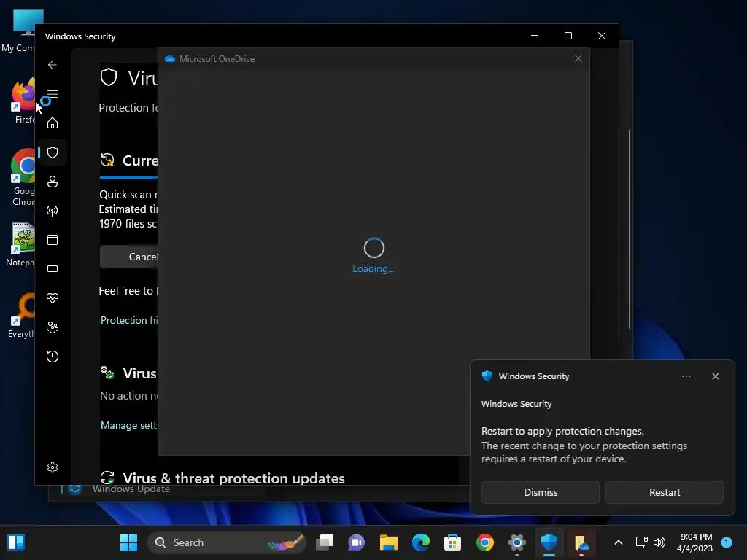Click the Everything search desktop shortcut

[22, 316]
